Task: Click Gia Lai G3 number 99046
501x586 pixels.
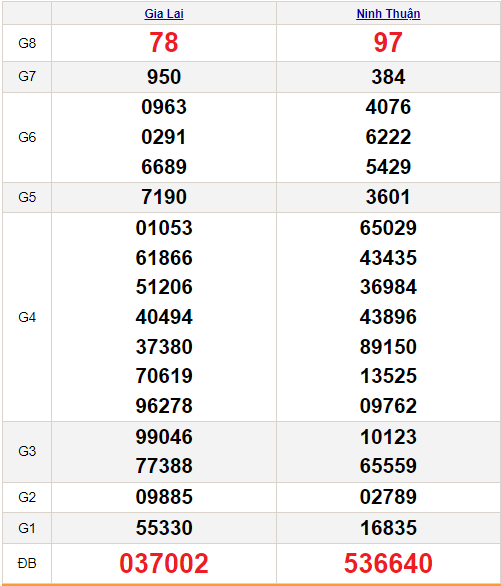Action: point(164,437)
